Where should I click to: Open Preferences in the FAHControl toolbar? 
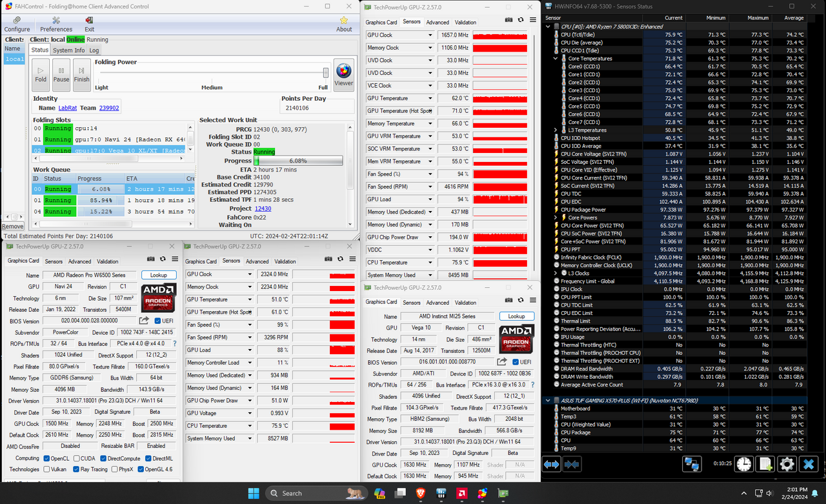tap(56, 24)
